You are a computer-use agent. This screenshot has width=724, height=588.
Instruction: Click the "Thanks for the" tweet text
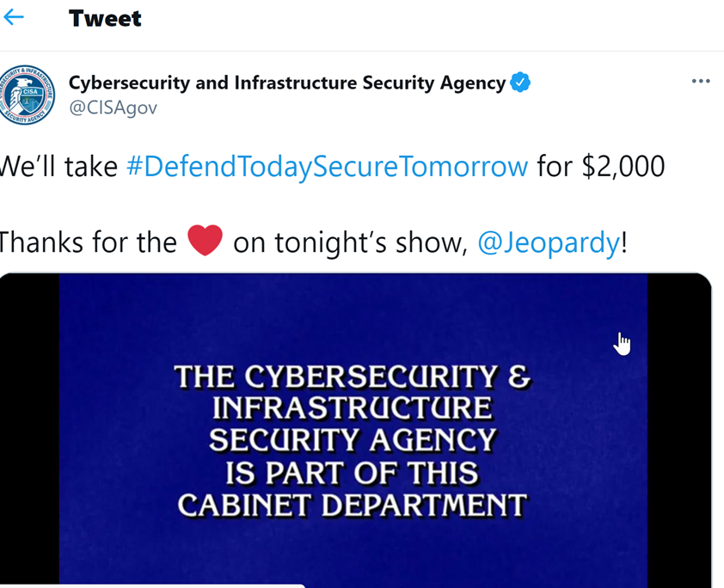point(86,242)
